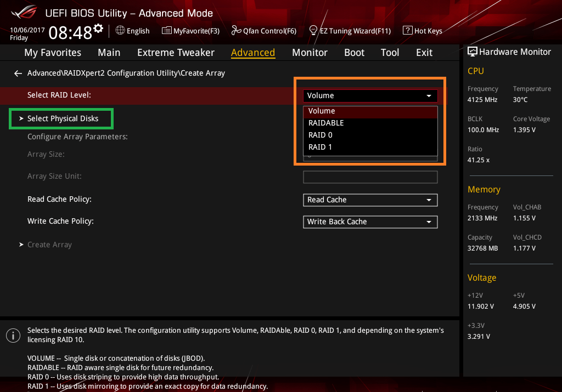
Task: Click the 10/06/2017 date text
Action: 27,30
